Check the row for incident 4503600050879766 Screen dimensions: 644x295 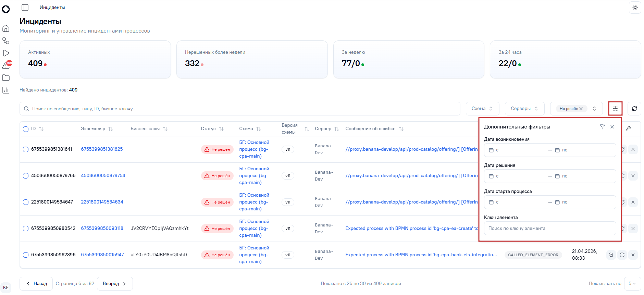[x=26, y=176]
